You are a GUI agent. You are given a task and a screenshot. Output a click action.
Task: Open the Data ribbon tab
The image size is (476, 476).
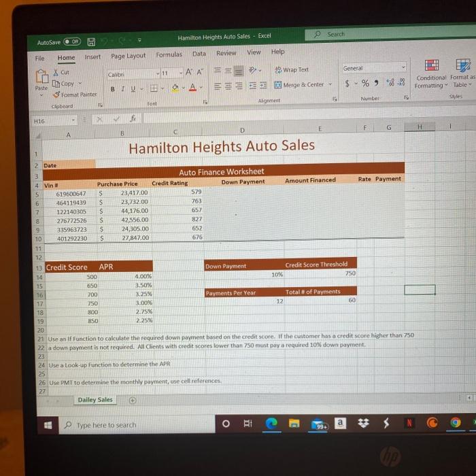tap(199, 54)
